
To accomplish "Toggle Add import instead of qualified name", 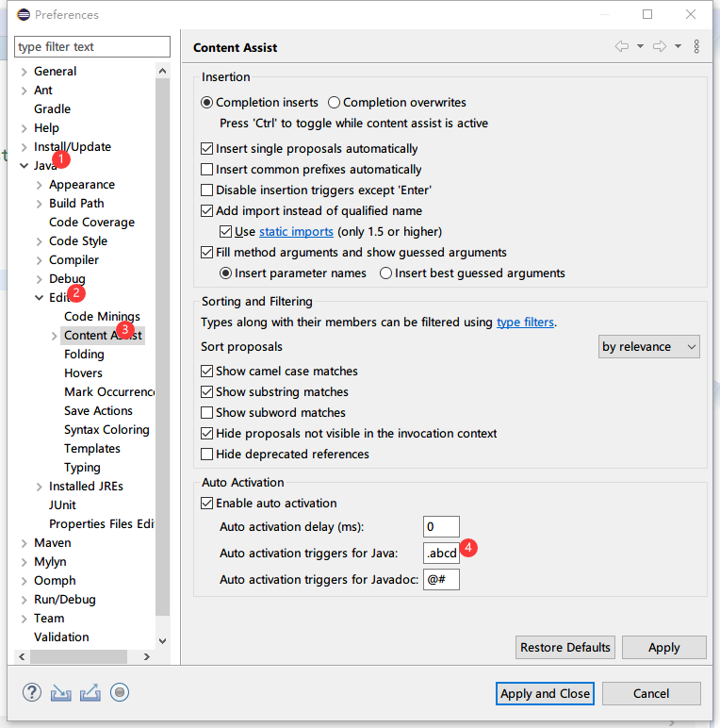I will [x=207, y=211].
